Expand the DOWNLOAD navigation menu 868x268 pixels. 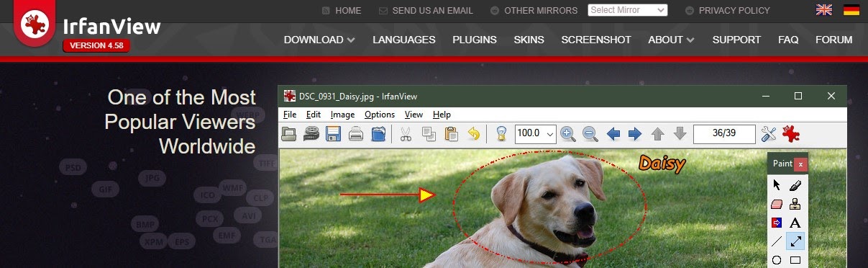coord(319,40)
